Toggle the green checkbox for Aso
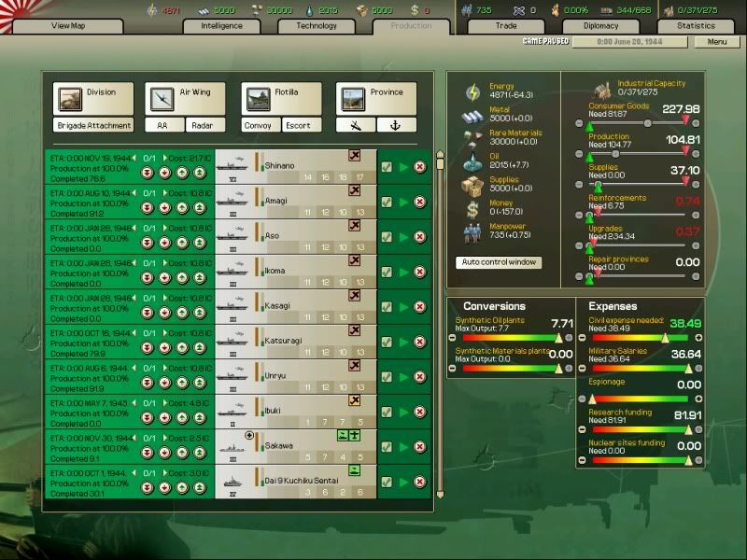 387,237
